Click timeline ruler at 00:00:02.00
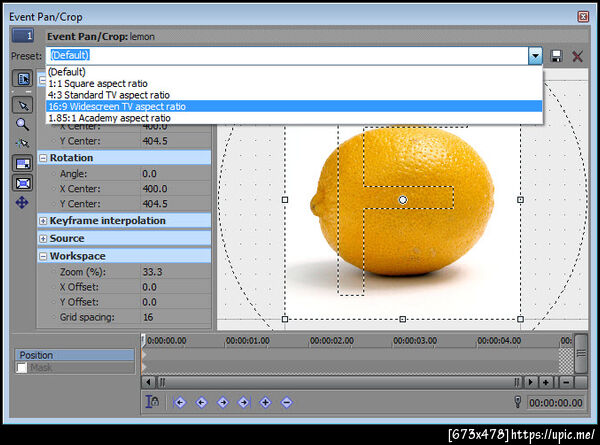The image size is (600, 445). coord(331,341)
